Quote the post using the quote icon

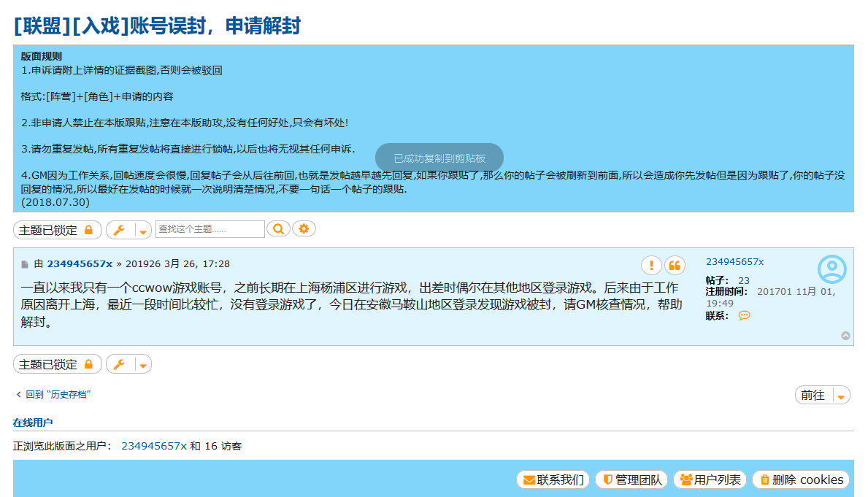[x=675, y=266]
